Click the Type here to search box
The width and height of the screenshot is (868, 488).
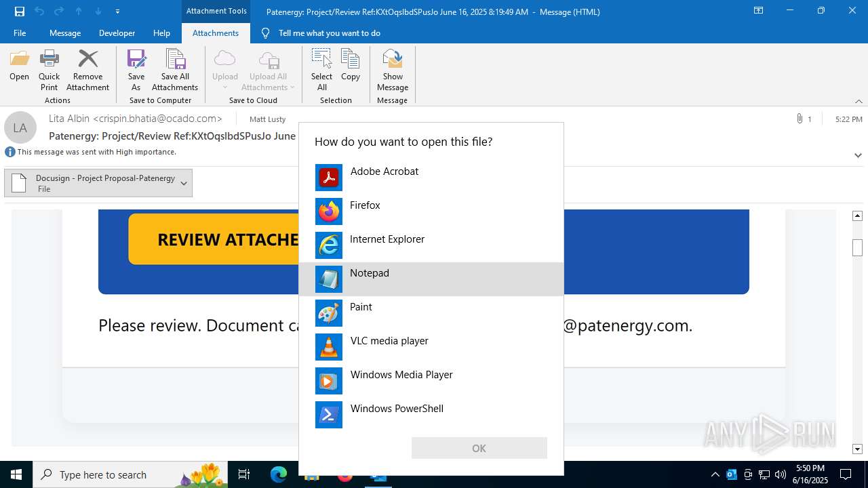click(x=130, y=474)
